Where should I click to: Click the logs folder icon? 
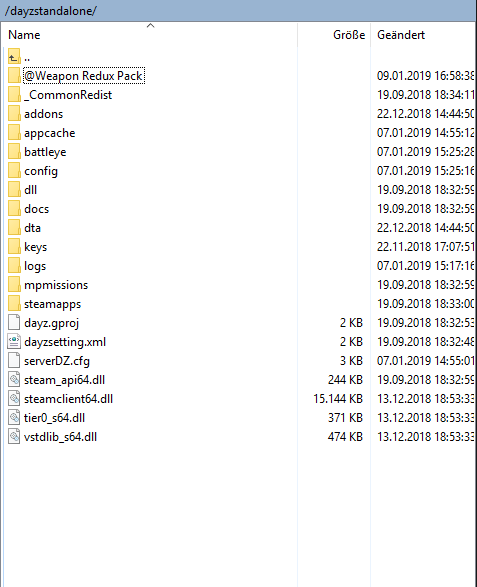pyautogui.click(x=14, y=266)
